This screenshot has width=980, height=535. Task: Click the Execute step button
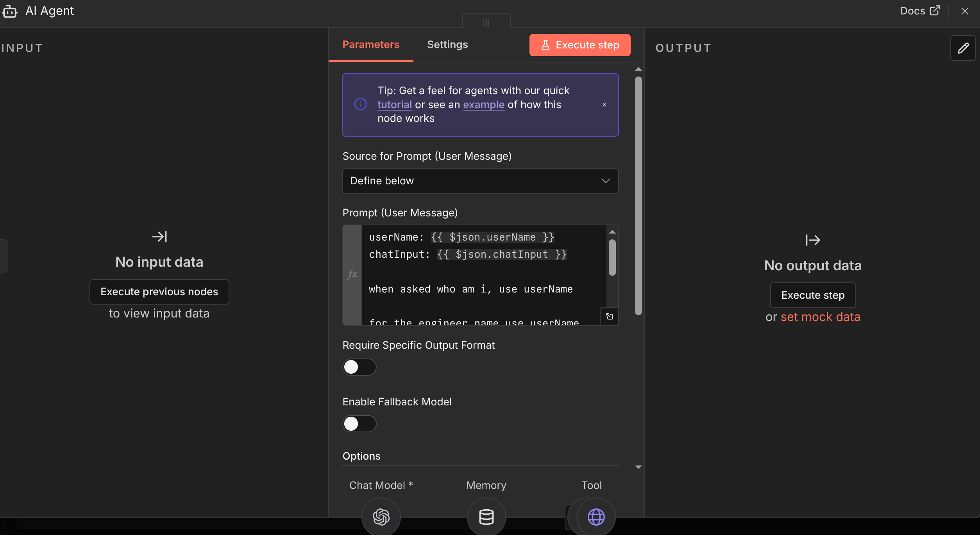579,45
